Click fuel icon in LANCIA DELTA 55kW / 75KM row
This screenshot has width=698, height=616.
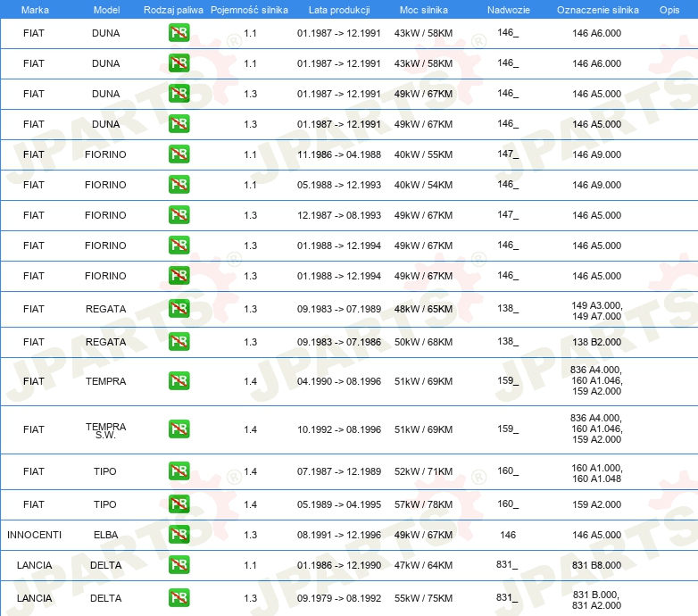pyautogui.click(x=179, y=598)
